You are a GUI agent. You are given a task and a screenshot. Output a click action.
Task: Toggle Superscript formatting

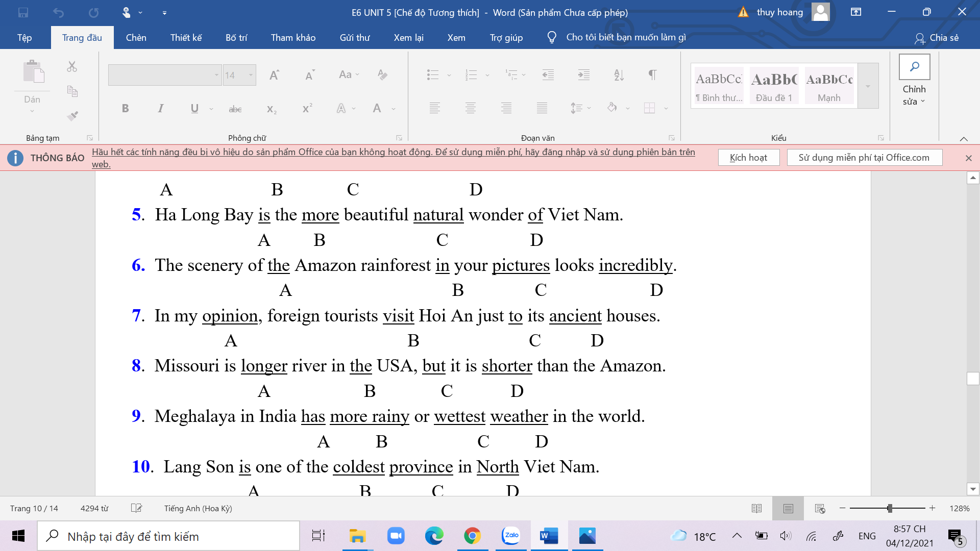pos(307,108)
